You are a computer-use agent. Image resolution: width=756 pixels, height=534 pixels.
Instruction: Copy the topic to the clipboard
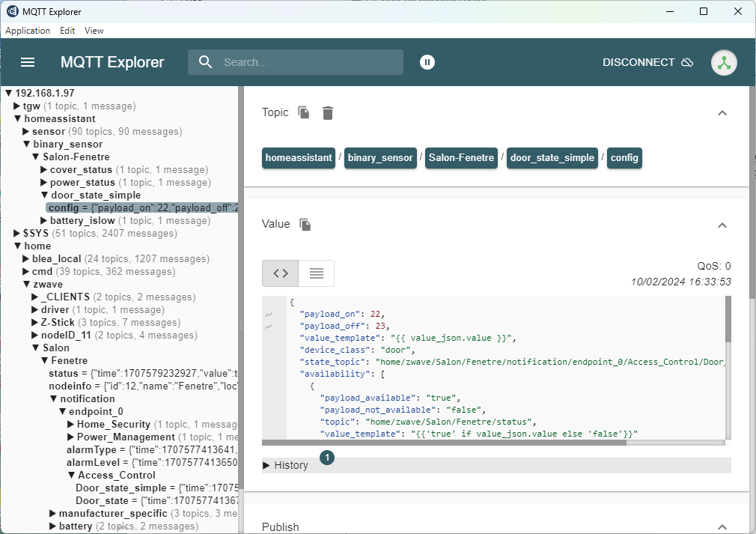(x=304, y=112)
